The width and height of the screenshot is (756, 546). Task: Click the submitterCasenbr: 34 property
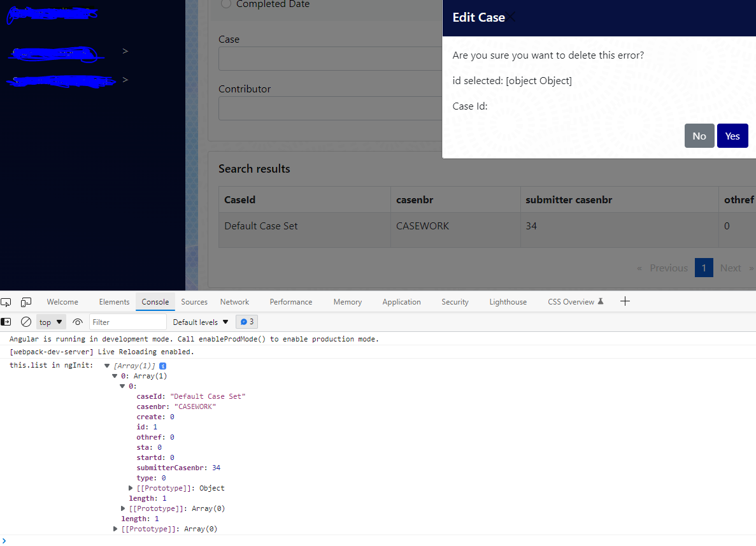(178, 468)
